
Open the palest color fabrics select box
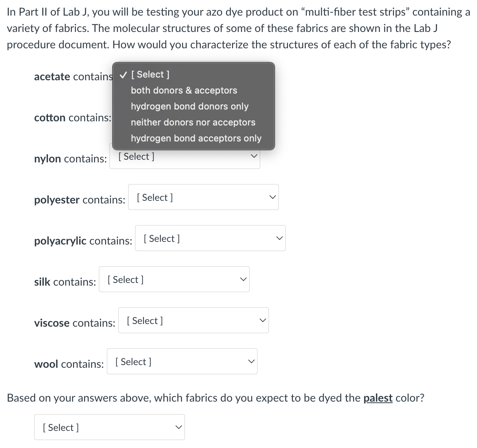pyautogui.click(x=109, y=427)
